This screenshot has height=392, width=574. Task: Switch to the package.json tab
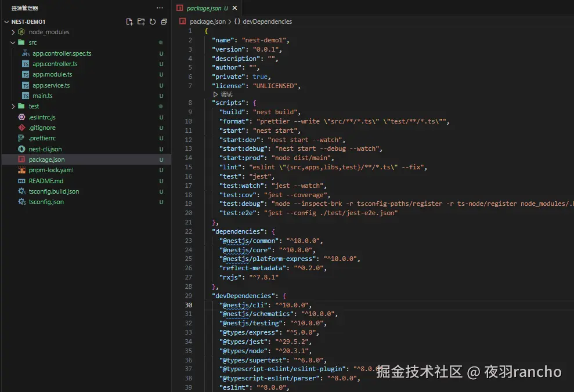pos(207,8)
